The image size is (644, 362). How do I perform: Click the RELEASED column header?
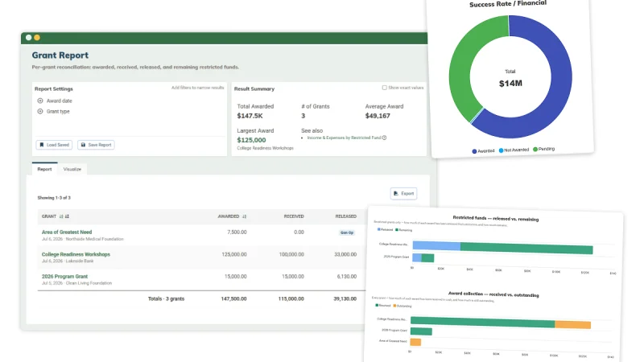click(x=346, y=216)
